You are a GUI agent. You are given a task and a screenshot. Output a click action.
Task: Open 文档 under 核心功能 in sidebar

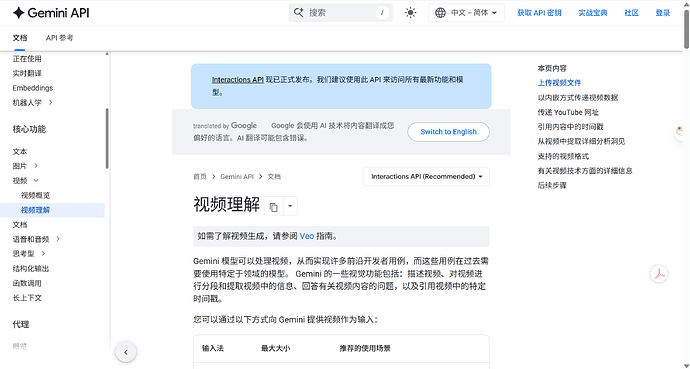(x=20, y=225)
